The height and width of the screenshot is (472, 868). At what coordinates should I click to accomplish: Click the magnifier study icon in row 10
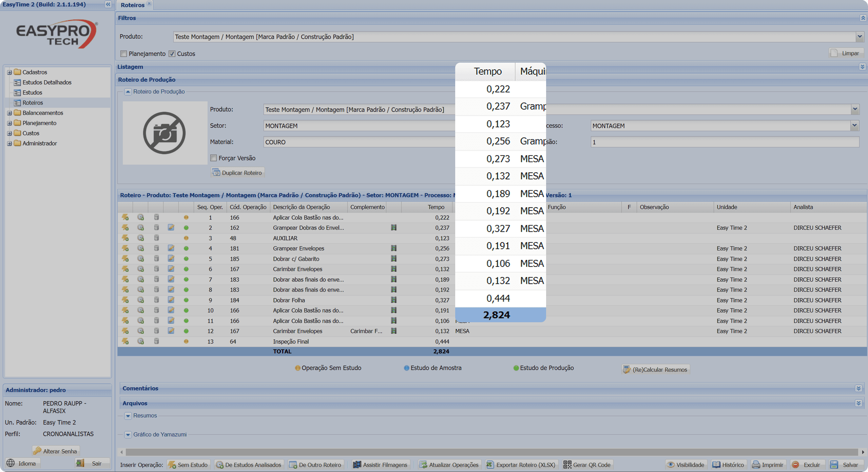[140, 310]
